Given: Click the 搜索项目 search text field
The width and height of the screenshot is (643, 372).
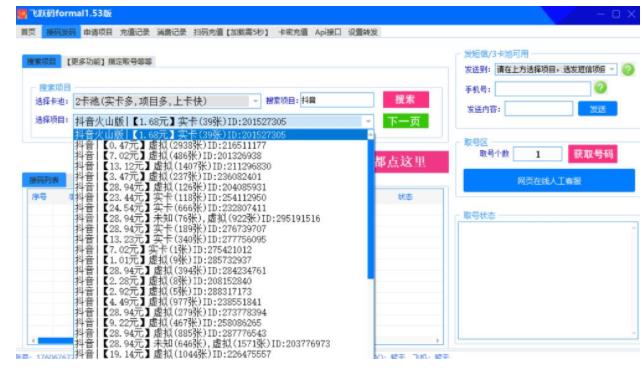Looking at the screenshot, I should click(x=337, y=100).
